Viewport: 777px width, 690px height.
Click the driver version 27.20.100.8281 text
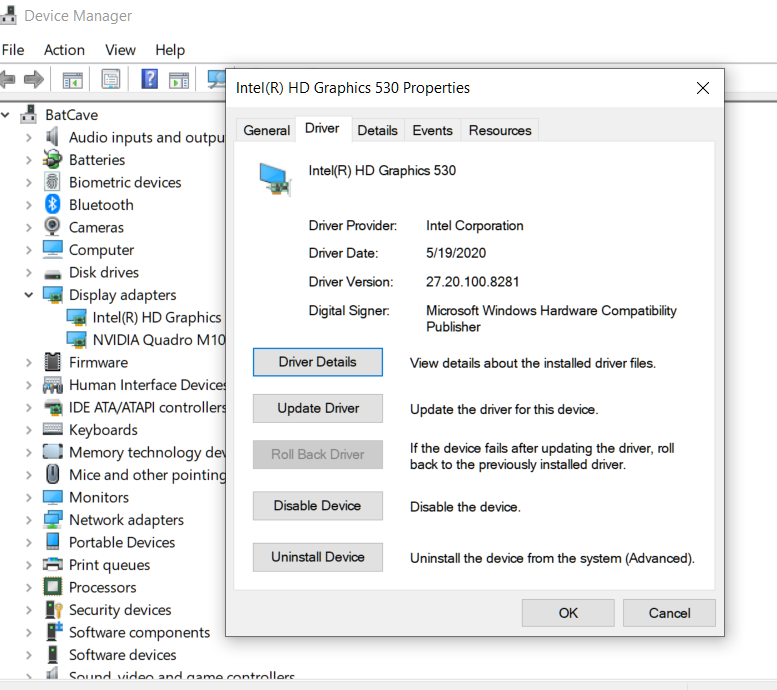(x=472, y=282)
